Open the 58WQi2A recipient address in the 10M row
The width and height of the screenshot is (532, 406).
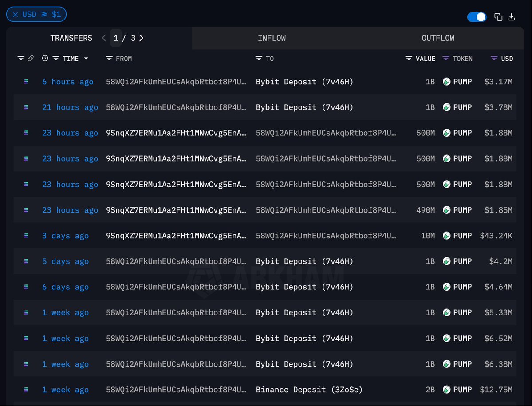point(326,236)
